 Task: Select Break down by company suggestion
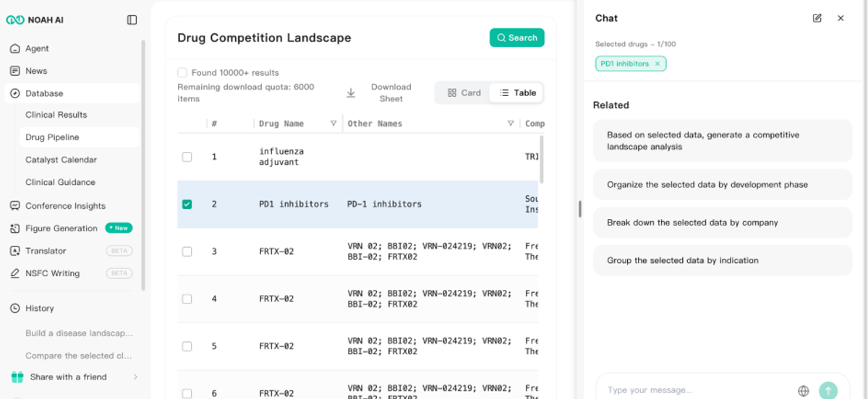[x=723, y=223]
